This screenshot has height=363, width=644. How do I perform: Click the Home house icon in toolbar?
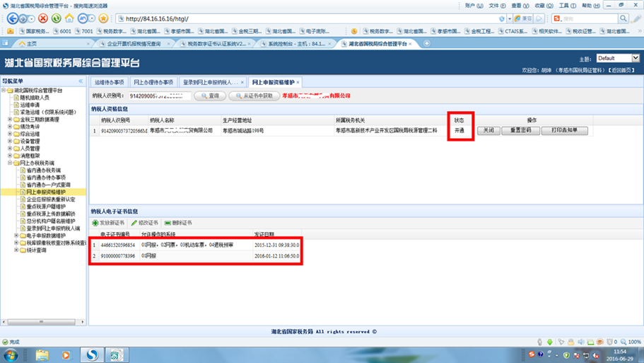point(69,18)
